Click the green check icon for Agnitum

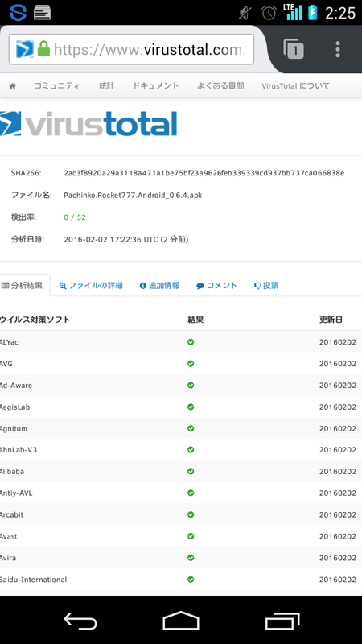(x=191, y=428)
